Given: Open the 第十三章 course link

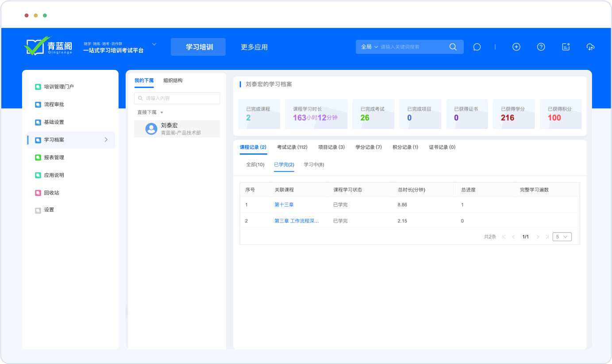Looking at the screenshot, I should pyautogui.click(x=284, y=205).
